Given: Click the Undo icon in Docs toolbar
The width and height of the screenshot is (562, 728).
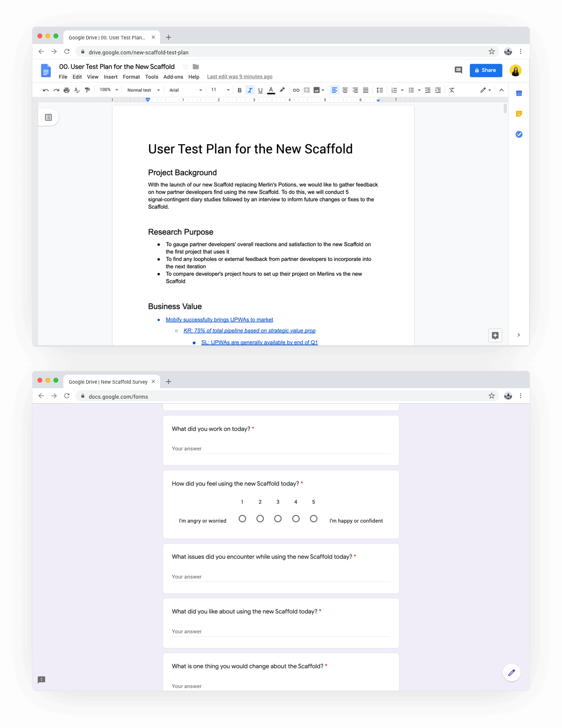Looking at the screenshot, I should click(46, 90).
